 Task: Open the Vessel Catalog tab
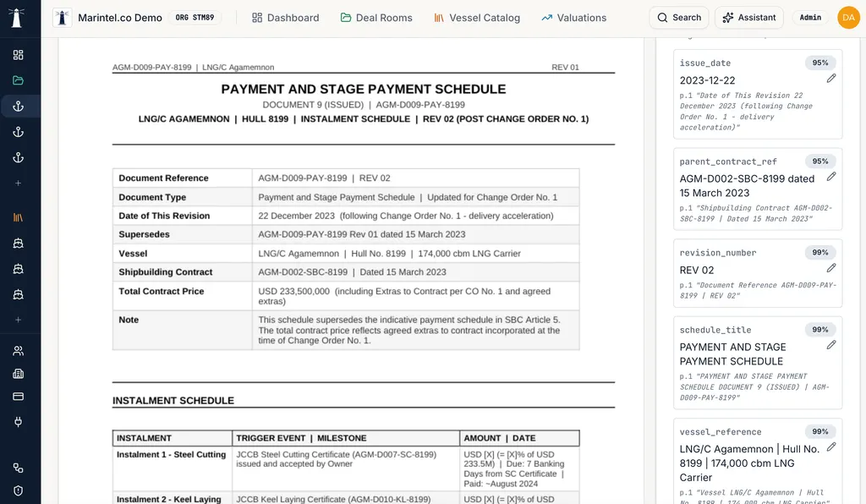tap(477, 18)
